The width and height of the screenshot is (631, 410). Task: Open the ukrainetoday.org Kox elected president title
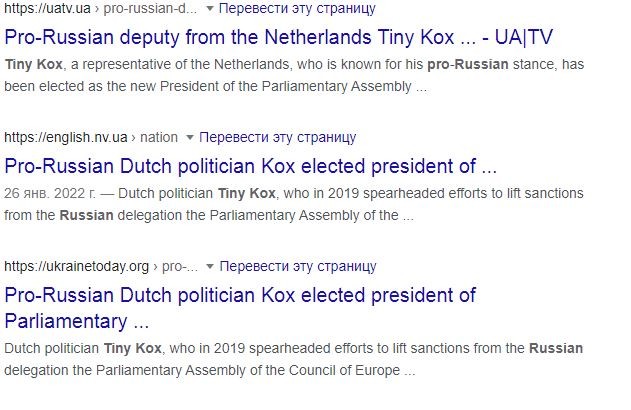point(240,308)
